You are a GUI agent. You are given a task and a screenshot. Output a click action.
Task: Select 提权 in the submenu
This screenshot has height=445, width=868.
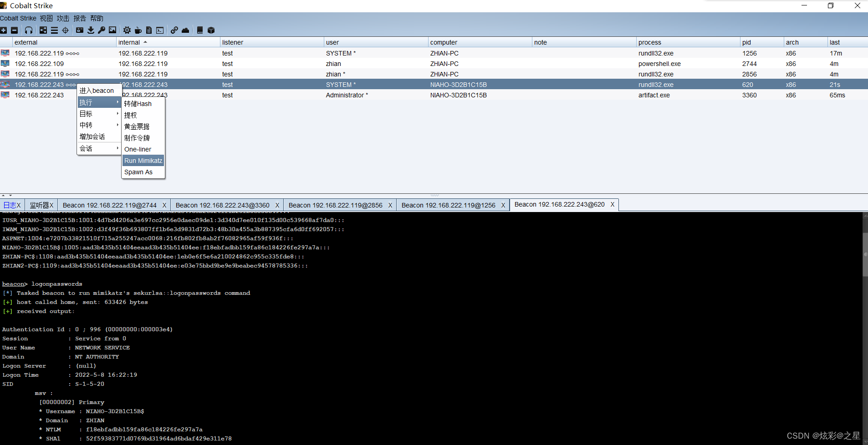[143, 115]
